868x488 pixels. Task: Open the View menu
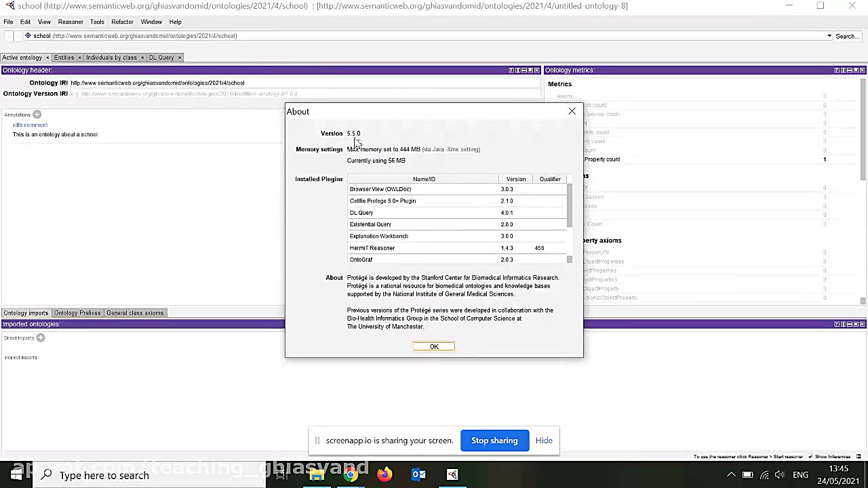44,22
